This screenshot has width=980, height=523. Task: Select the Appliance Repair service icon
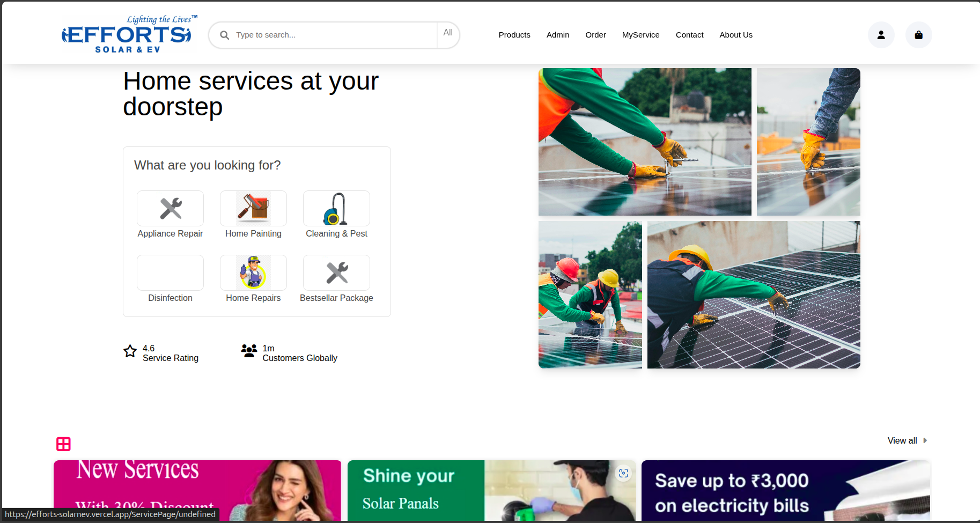coord(171,209)
